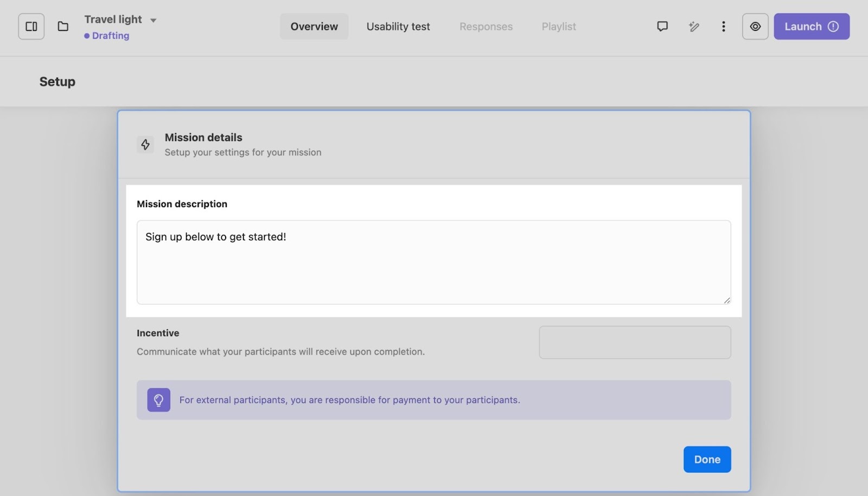Viewport: 868px width, 496px height.
Task: Preview the test with the eye icon
Action: pos(755,27)
